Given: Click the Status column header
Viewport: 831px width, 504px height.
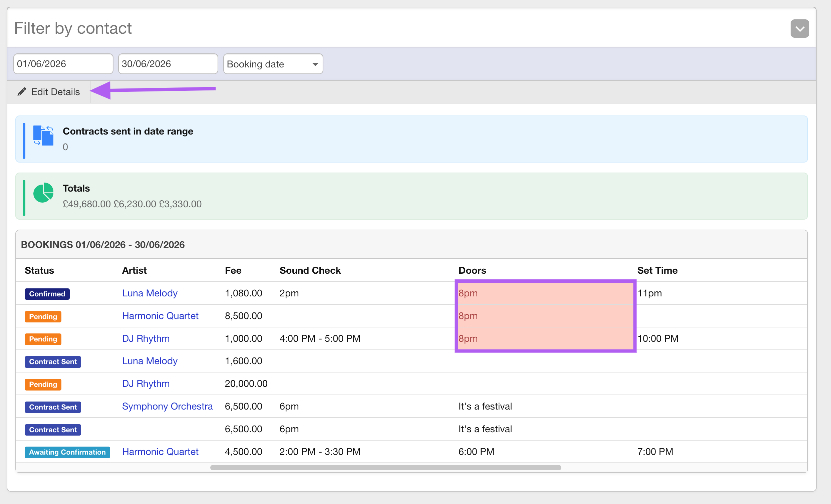Looking at the screenshot, I should tap(39, 271).
